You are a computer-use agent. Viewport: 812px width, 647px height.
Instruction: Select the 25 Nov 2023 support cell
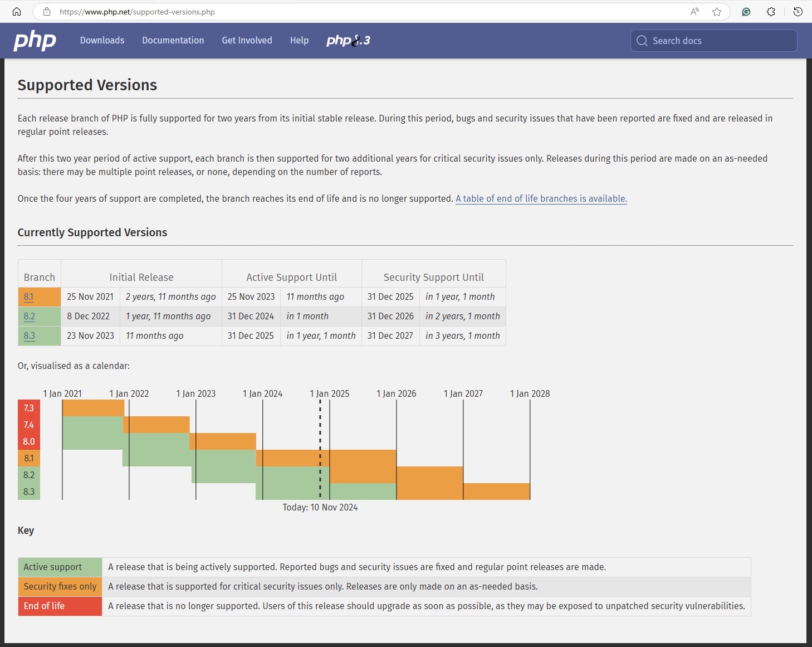(251, 296)
